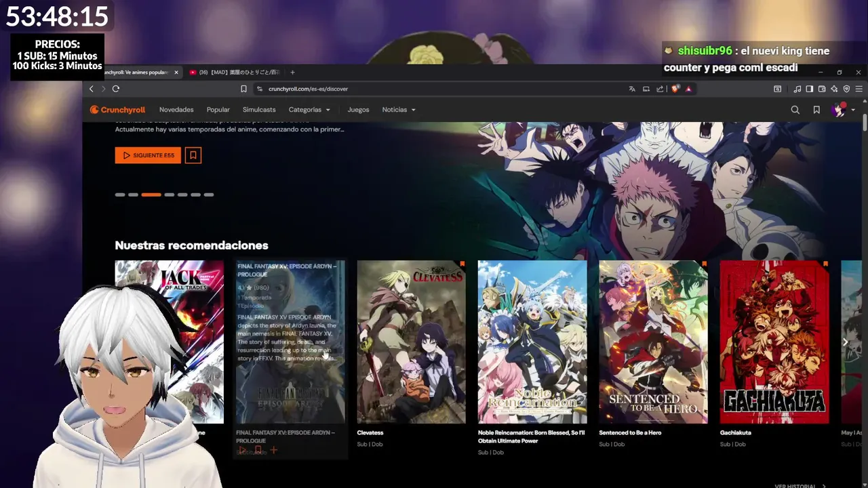Viewport: 868px width, 488px height.
Task: Click the Gachiakuta title link
Action: click(x=735, y=432)
